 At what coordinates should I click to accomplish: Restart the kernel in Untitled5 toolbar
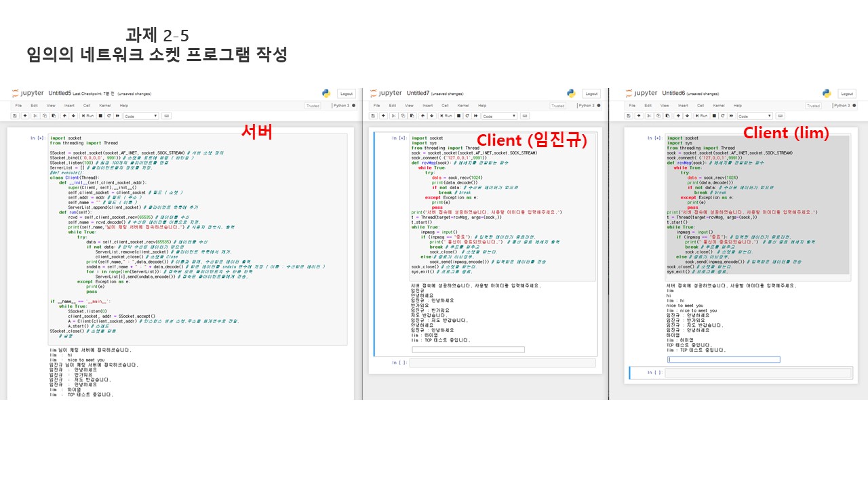point(109,116)
